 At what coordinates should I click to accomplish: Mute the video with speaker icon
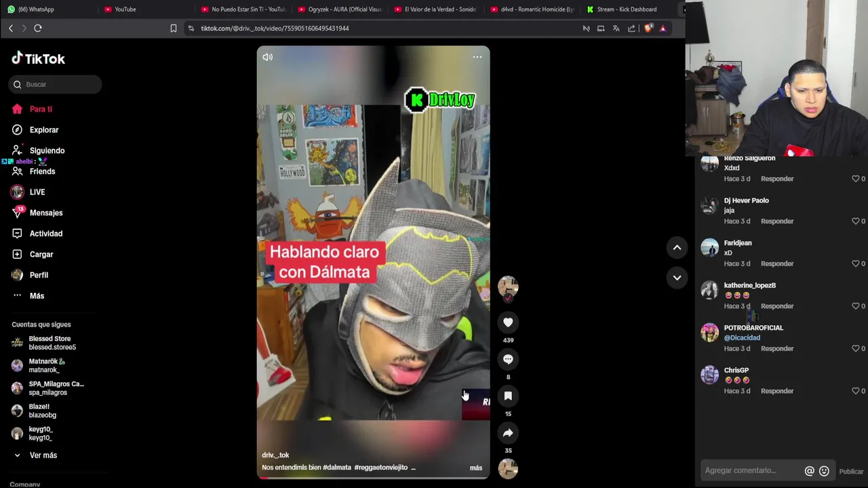pos(268,57)
